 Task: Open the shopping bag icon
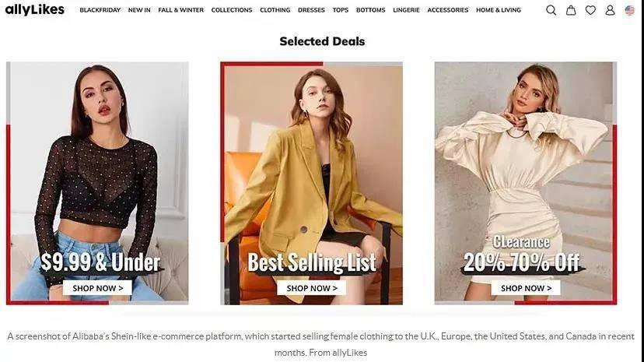coord(571,10)
